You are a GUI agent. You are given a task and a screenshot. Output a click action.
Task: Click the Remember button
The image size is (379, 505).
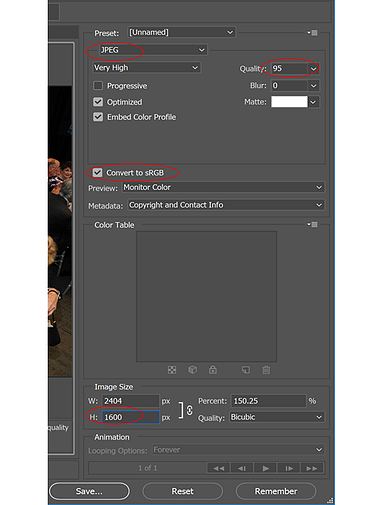(276, 491)
